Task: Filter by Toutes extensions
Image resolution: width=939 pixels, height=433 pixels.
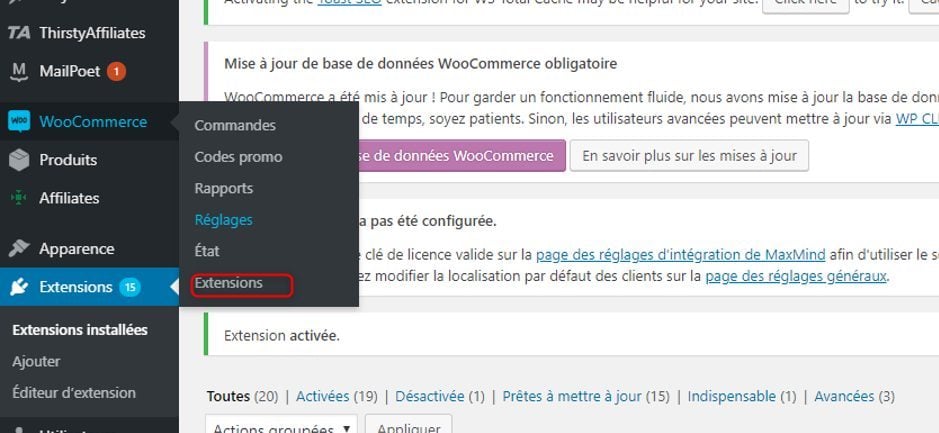Action: [228, 396]
